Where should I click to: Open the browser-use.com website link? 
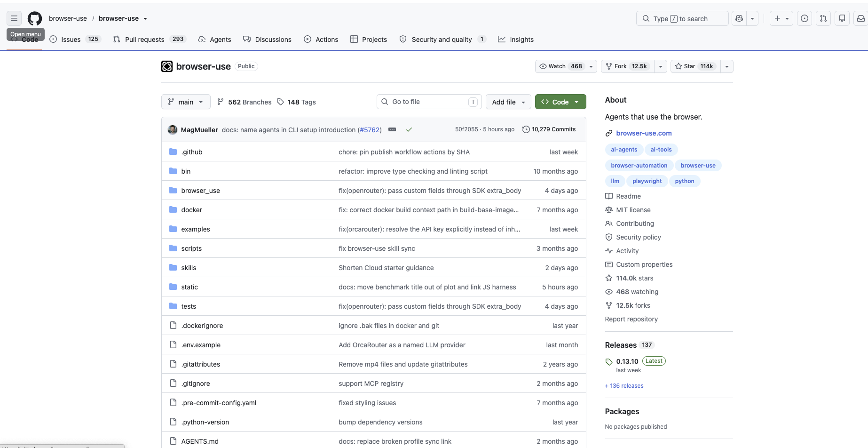coord(644,133)
